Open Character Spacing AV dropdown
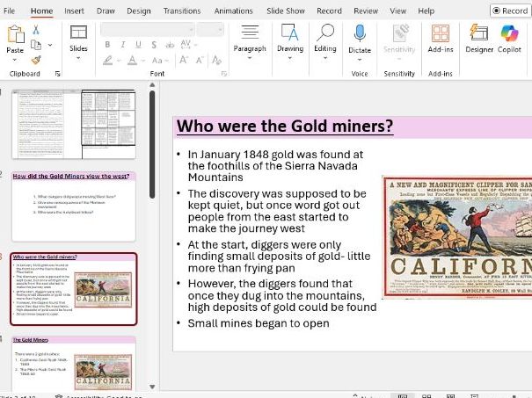The image size is (532, 398). point(189,44)
